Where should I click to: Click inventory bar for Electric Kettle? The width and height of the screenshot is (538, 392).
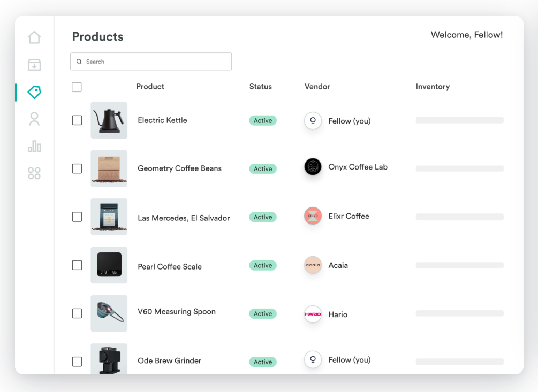coord(459,120)
